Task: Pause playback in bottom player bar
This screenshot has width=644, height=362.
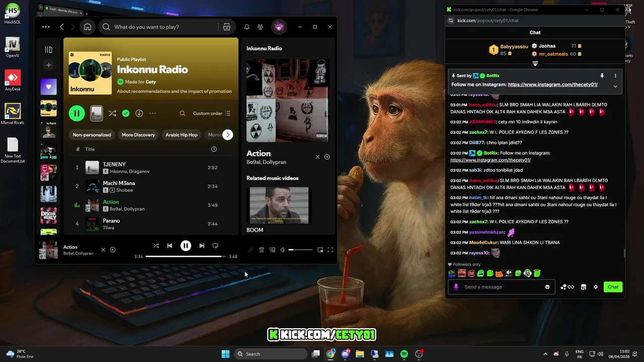Action: (x=186, y=246)
